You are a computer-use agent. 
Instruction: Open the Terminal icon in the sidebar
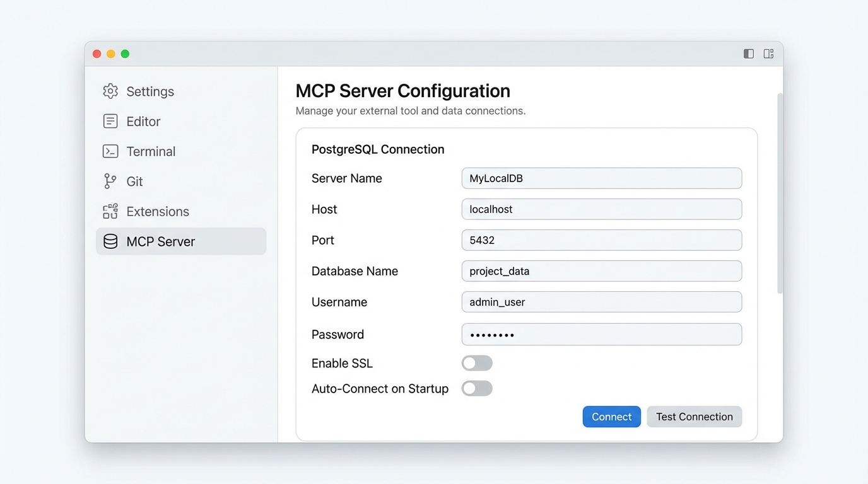(110, 151)
